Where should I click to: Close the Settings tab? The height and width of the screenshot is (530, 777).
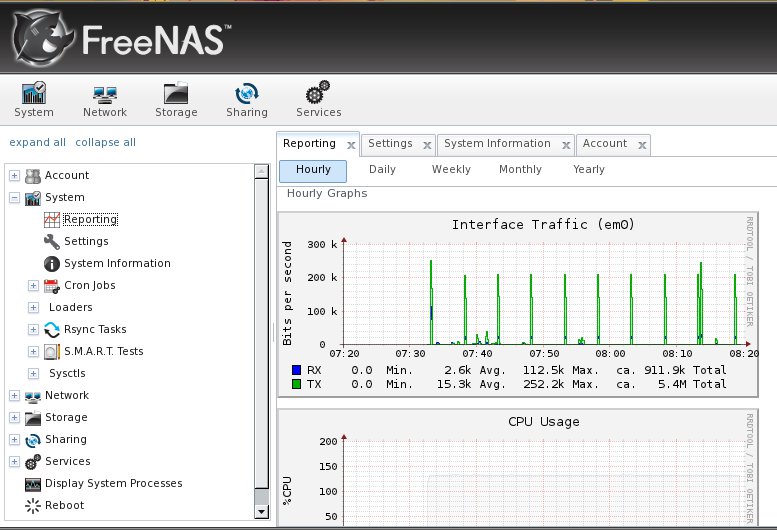427,146
